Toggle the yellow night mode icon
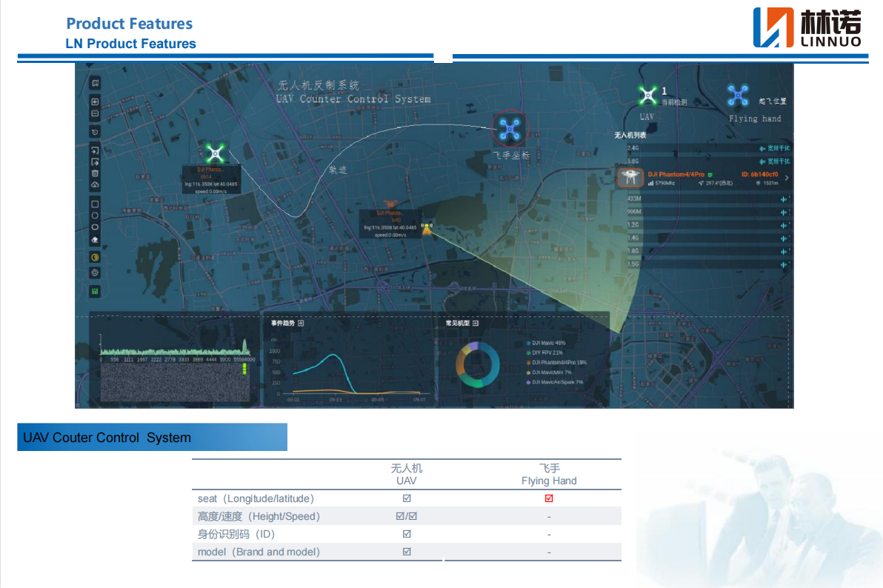Image resolution: width=883 pixels, height=588 pixels. (95, 257)
